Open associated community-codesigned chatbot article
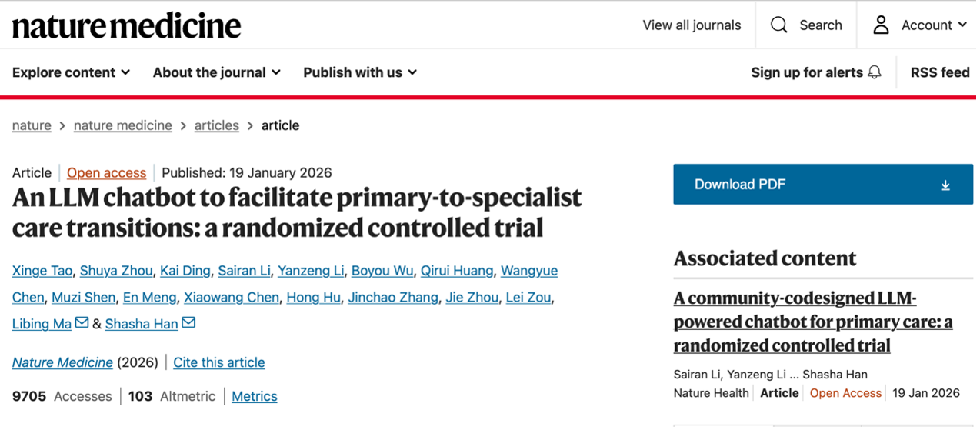This screenshot has width=980, height=430. coord(812,322)
